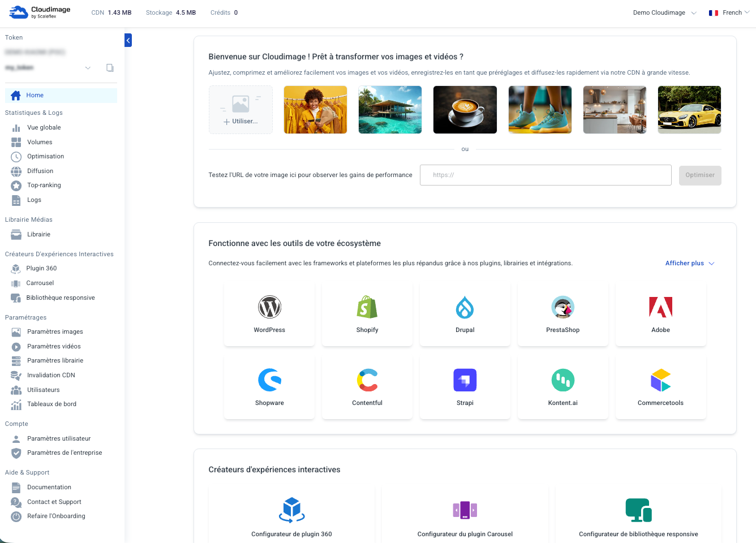The height and width of the screenshot is (543, 756).
Task: Open the Adobe integration card
Action: [x=661, y=314]
